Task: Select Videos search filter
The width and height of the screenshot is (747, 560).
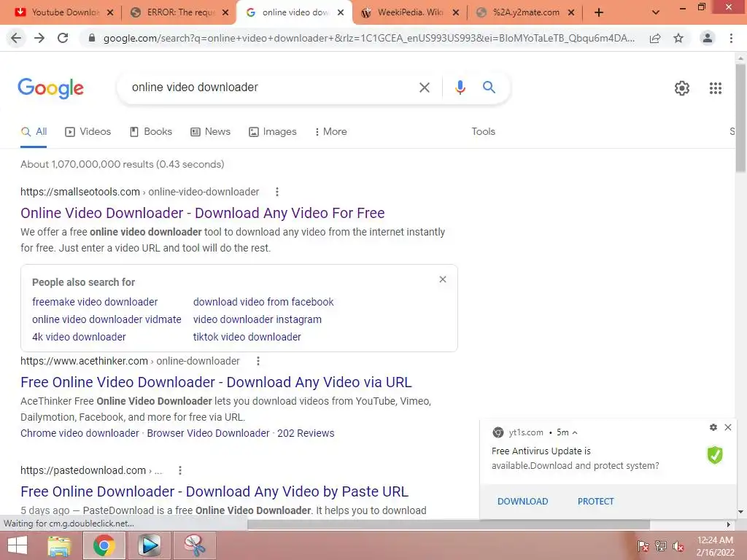Action: point(88,132)
